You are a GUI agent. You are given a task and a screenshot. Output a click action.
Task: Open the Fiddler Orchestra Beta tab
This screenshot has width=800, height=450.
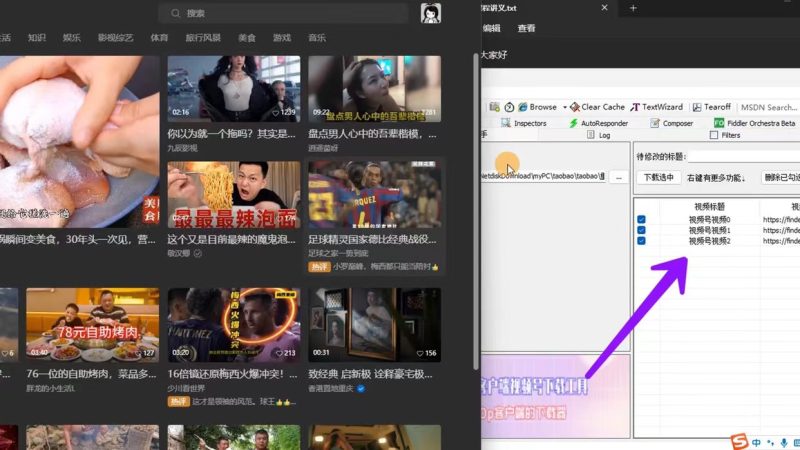[x=755, y=123]
